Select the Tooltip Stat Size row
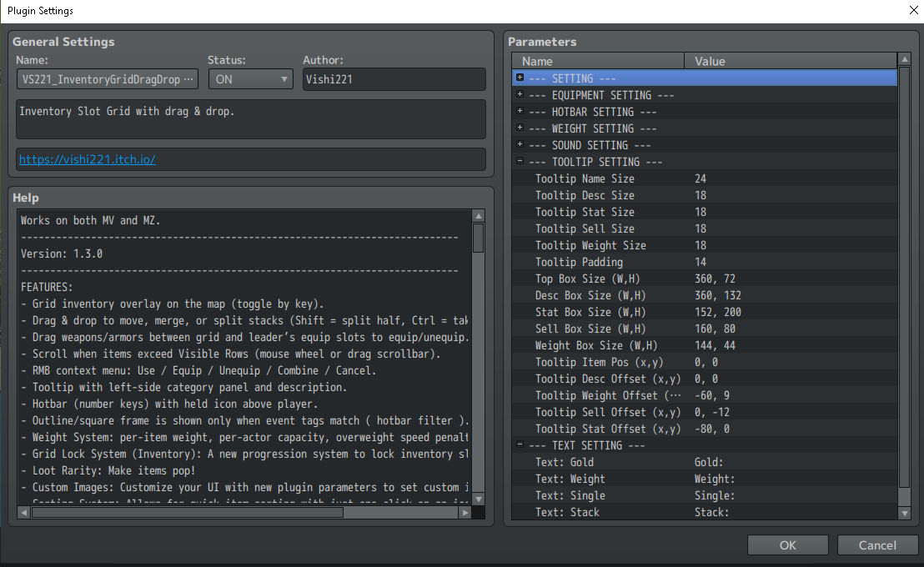924x567 pixels. 704,212
